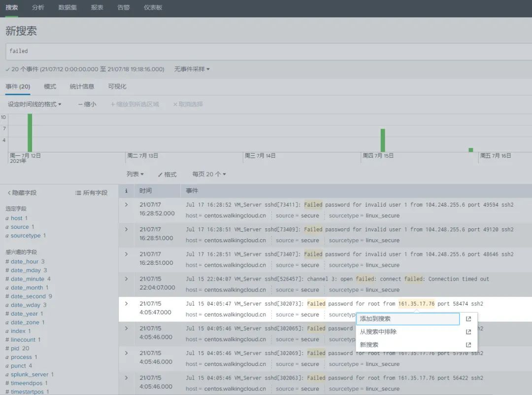
Task: Click the info column header icon
Action: click(x=126, y=191)
